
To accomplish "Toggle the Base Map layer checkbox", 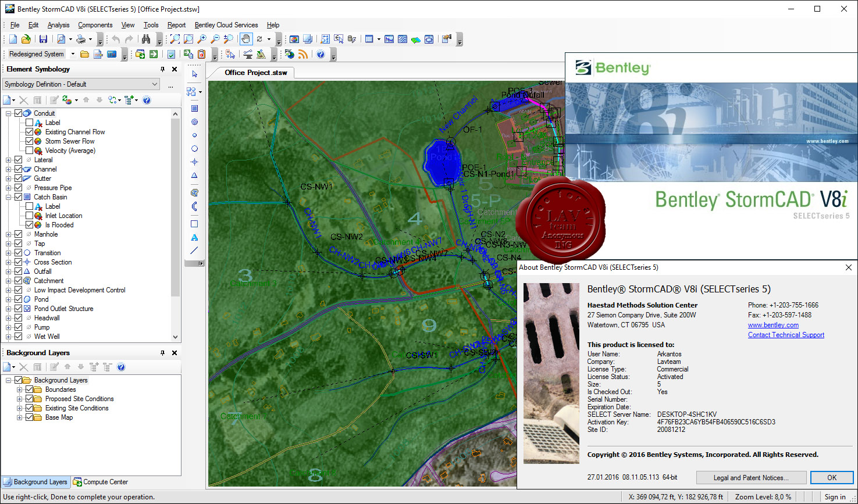I will [x=29, y=417].
